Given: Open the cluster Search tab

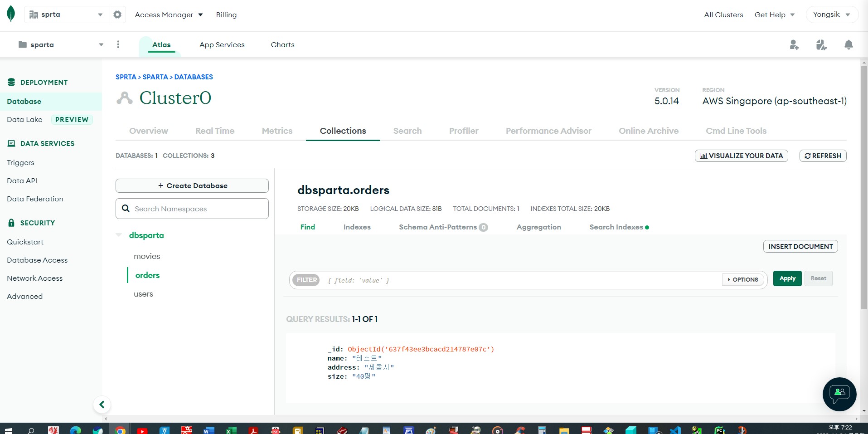Looking at the screenshot, I should 407,131.
